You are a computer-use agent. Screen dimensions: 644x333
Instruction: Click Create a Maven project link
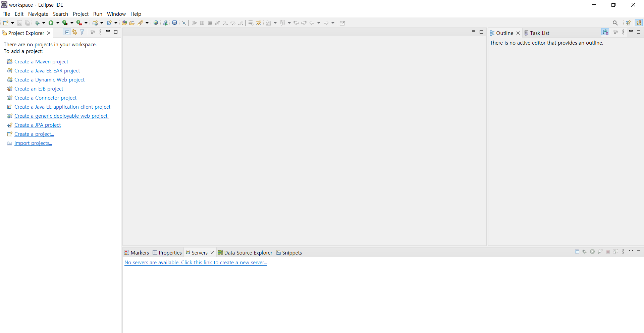[41, 61]
